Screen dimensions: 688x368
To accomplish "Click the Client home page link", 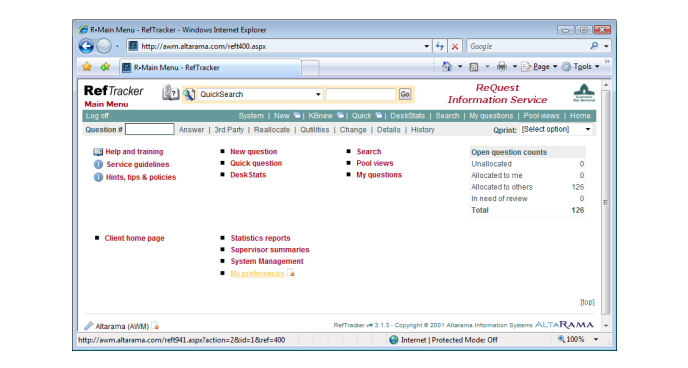I will 134,238.
